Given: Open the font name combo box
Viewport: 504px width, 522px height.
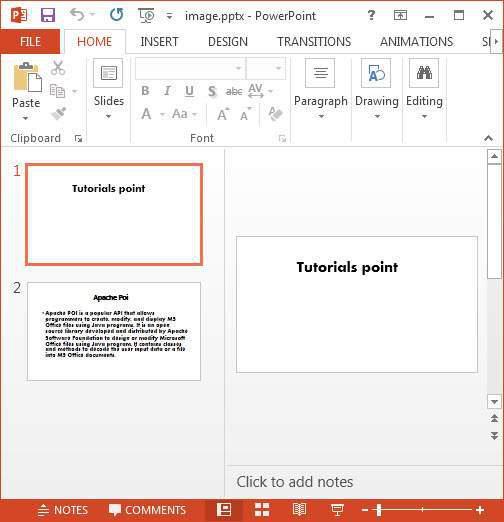Looking at the screenshot, I should (x=190, y=68).
